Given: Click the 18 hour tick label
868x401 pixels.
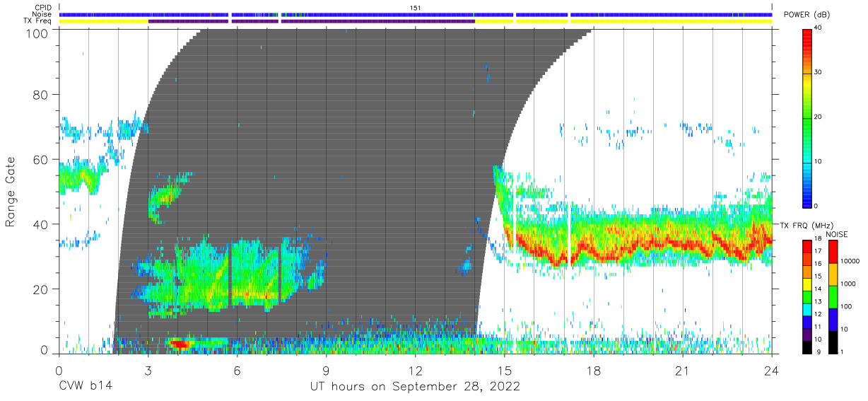Looking at the screenshot, I should tap(594, 371).
